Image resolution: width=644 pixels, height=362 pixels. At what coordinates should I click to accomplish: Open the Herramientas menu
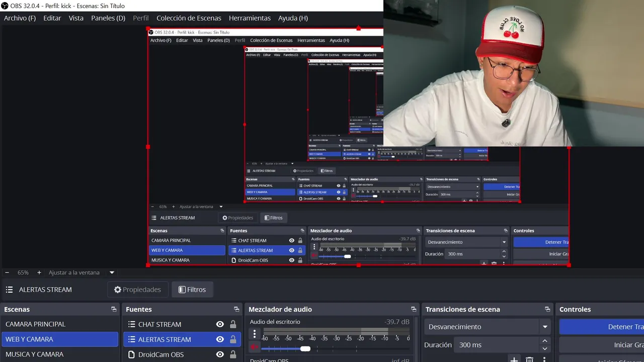250,18
